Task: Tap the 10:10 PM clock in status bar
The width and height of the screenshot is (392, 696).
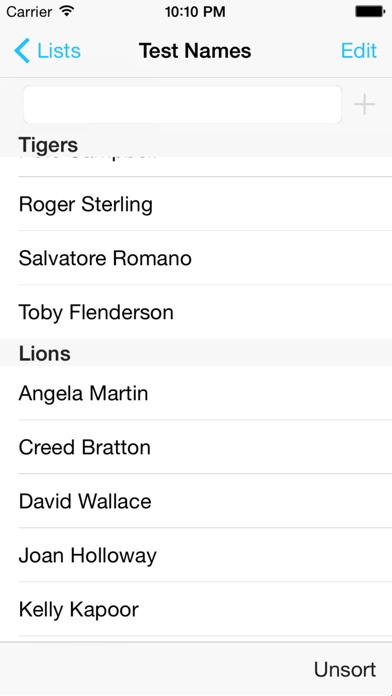Action: point(195,12)
